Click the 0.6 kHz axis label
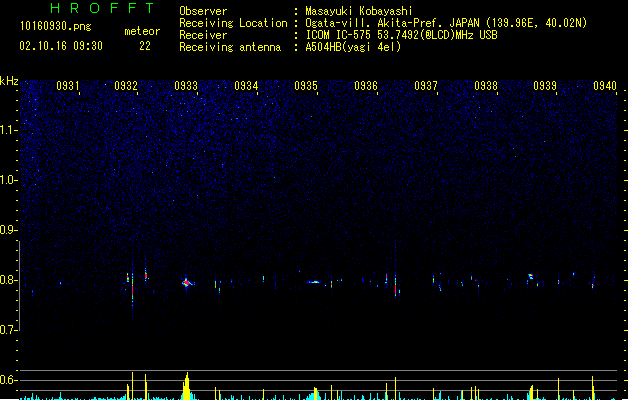The width and height of the screenshot is (629, 400). pyautogui.click(x=8, y=380)
